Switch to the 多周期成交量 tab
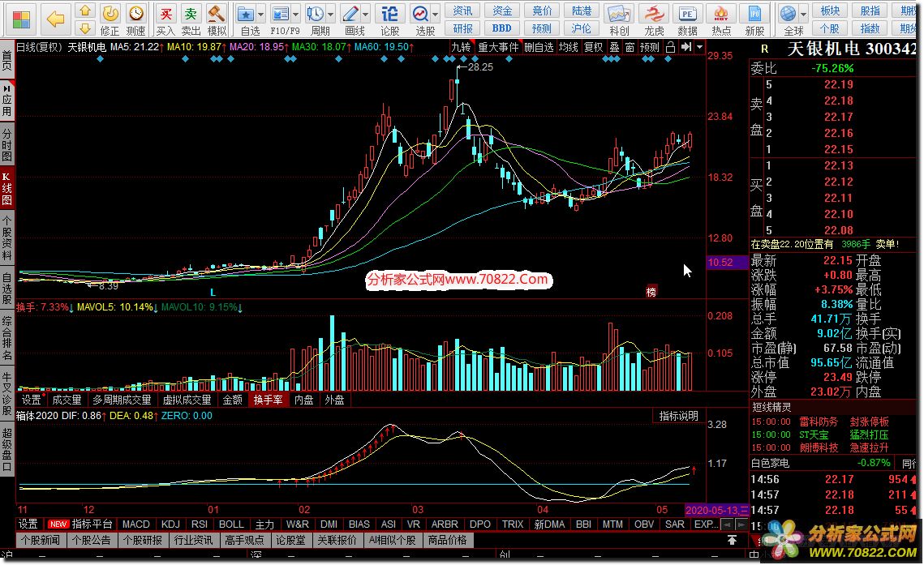 click(122, 400)
